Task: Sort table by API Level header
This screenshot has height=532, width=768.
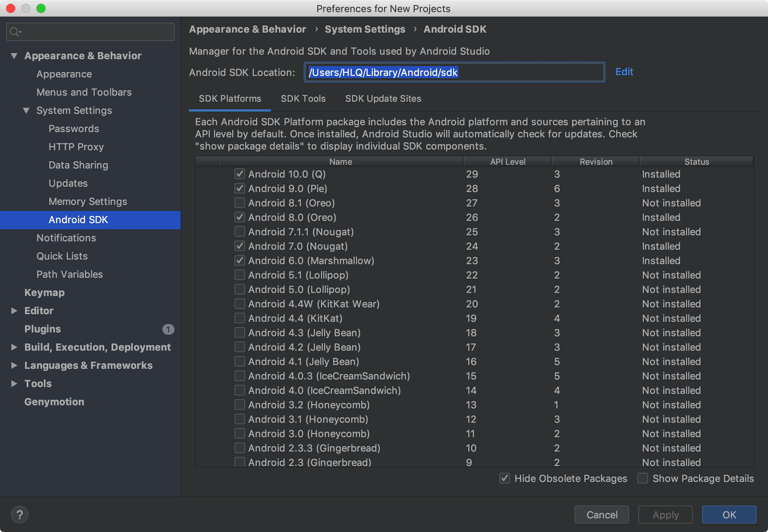Action: click(508, 162)
